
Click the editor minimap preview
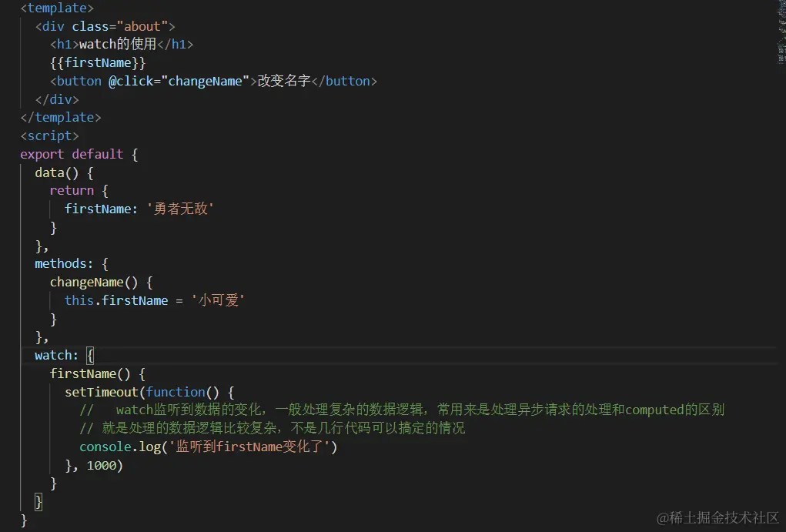pyautogui.click(x=781, y=32)
